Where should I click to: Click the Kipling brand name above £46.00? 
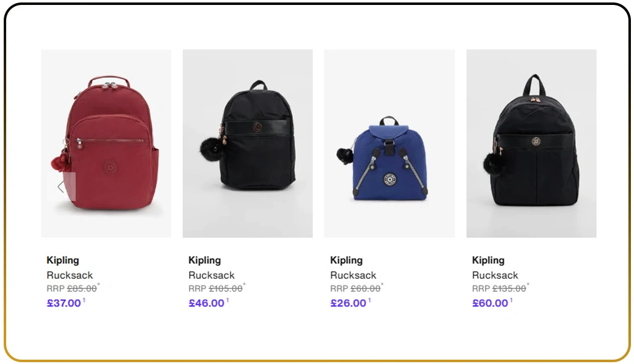205,260
